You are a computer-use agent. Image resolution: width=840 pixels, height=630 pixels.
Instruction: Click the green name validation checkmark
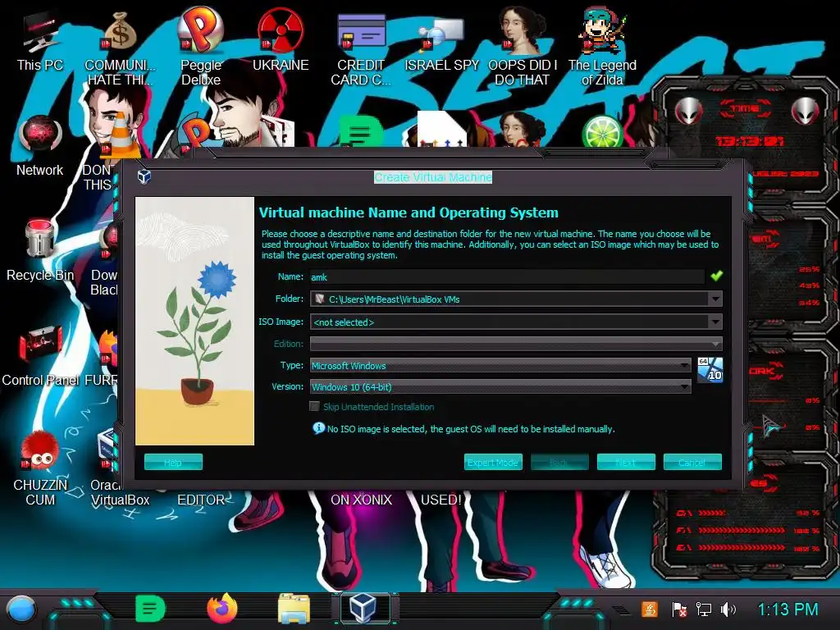[x=716, y=276]
